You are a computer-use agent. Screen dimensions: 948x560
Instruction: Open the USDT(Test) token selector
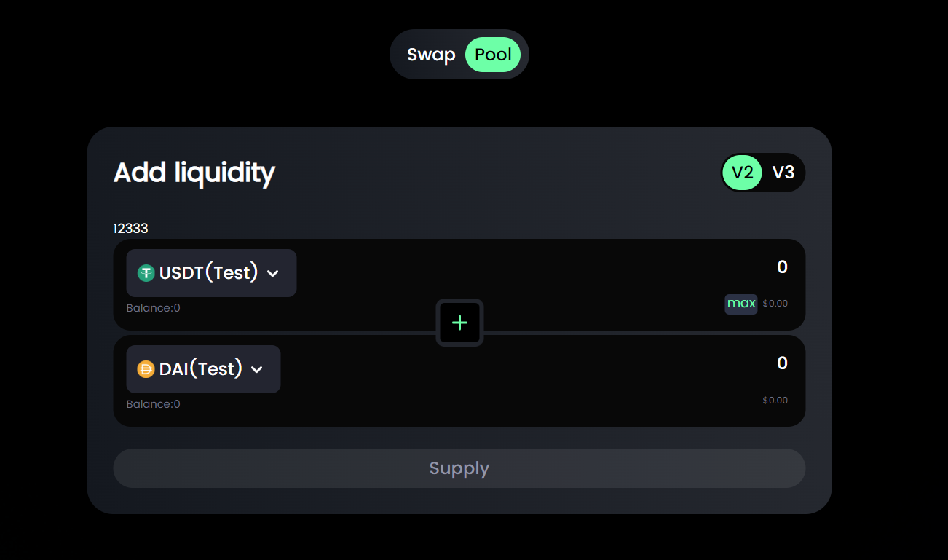[211, 273]
